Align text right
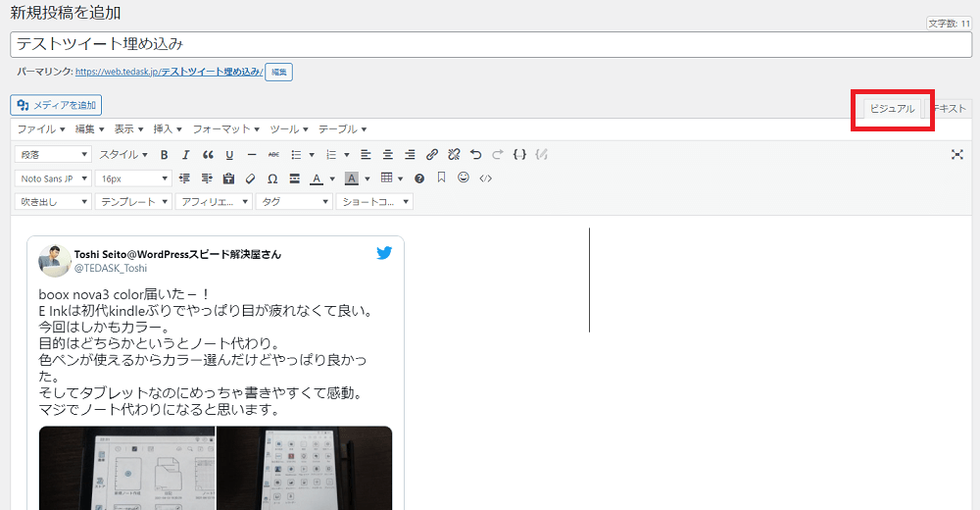Image resolution: width=980 pixels, height=510 pixels. (410, 155)
